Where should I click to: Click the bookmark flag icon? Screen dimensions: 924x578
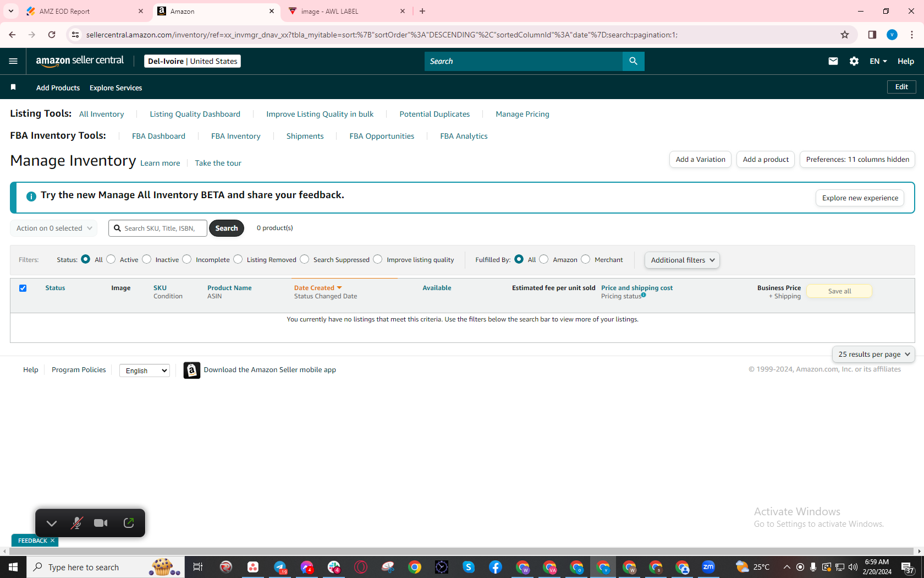pos(13,88)
